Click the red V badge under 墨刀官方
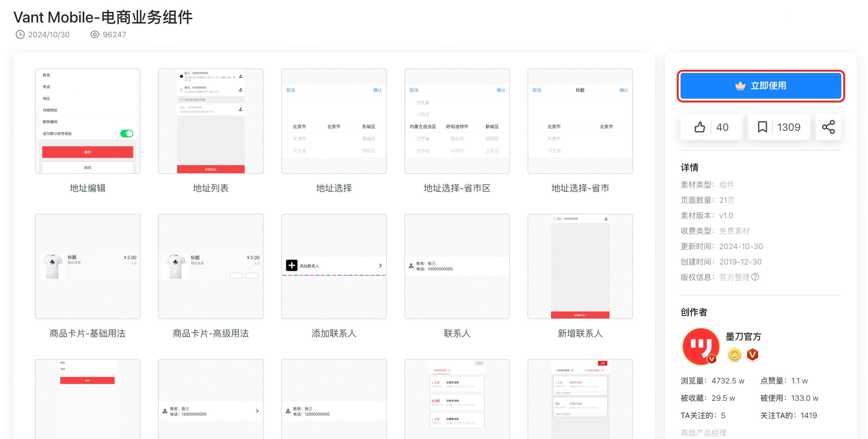This screenshot has width=868, height=439. click(x=752, y=354)
